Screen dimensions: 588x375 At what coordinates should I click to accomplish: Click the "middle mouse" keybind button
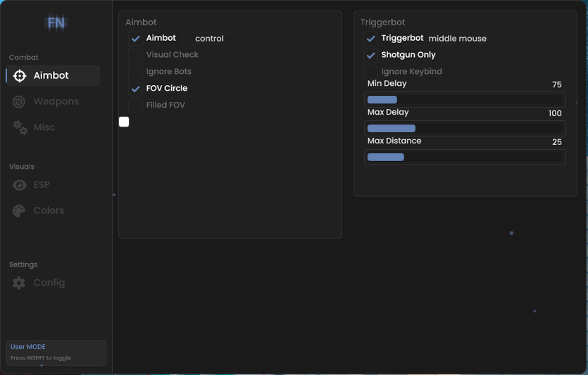coord(457,39)
